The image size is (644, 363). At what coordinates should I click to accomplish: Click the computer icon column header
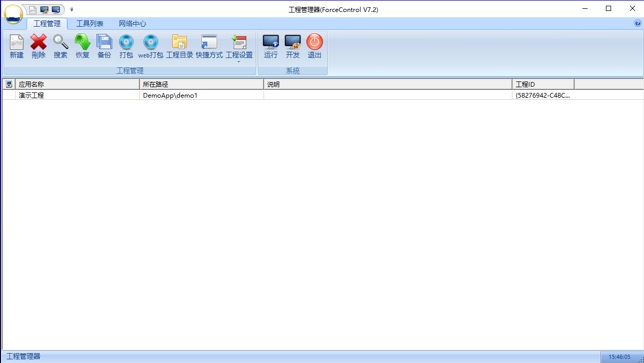(x=9, y=84)
